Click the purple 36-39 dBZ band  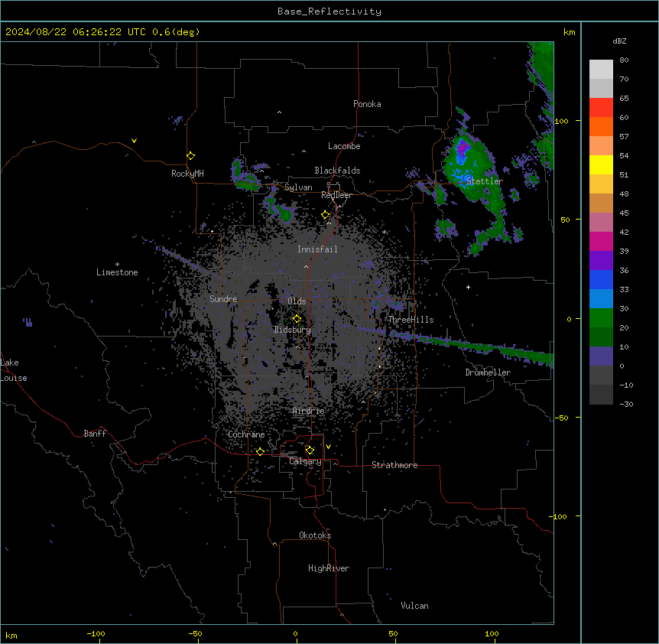(x=601, y=261)
